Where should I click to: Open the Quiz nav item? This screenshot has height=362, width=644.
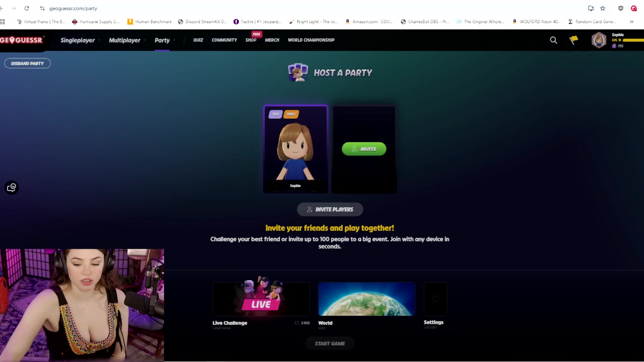198,40
